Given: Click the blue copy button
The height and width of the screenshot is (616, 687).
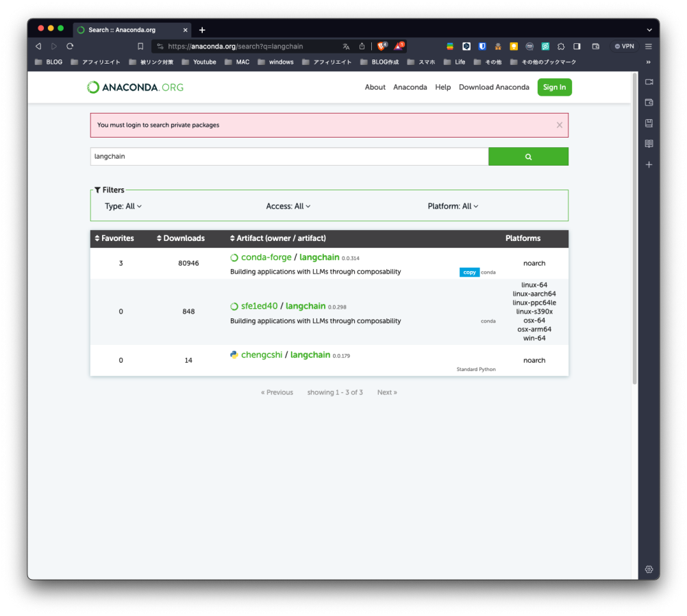Looking at the screenshot, I should [x=469, y=272].
